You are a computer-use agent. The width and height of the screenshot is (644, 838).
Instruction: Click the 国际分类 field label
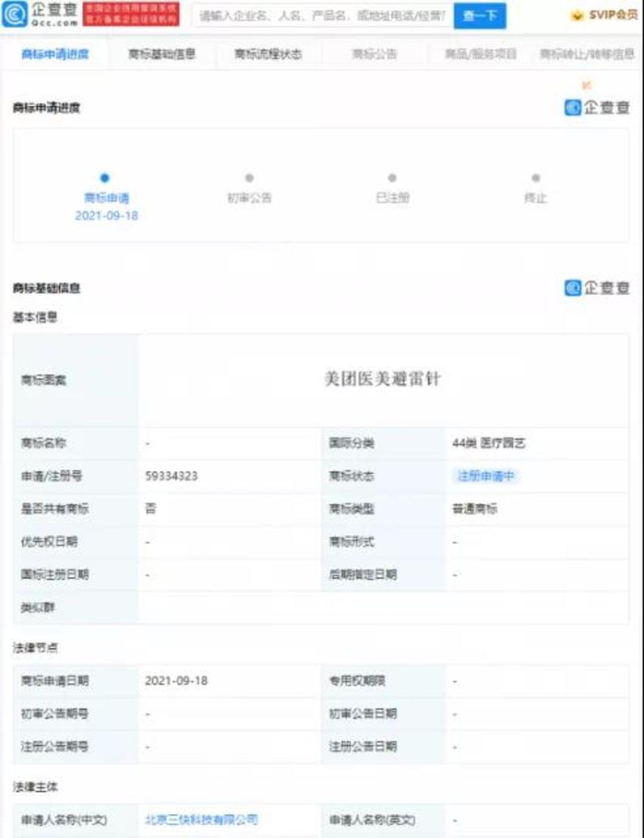pos(351,443)
